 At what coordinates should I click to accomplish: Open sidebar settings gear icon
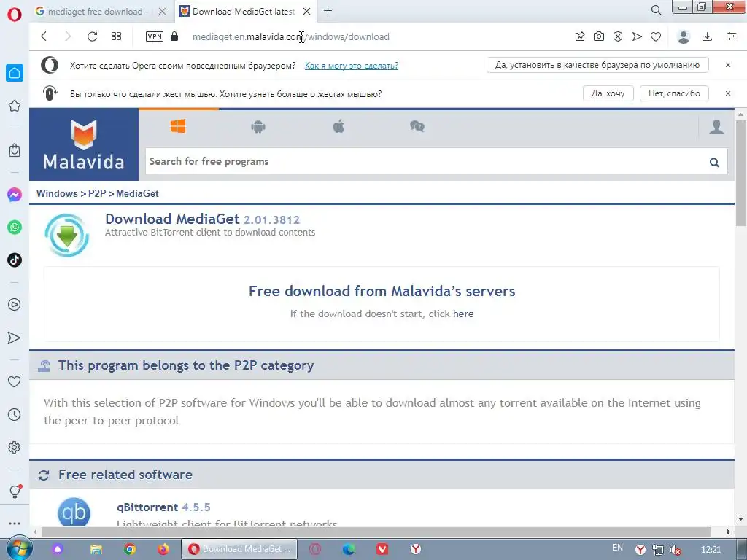pyautogui.click(x=15, y=448)
